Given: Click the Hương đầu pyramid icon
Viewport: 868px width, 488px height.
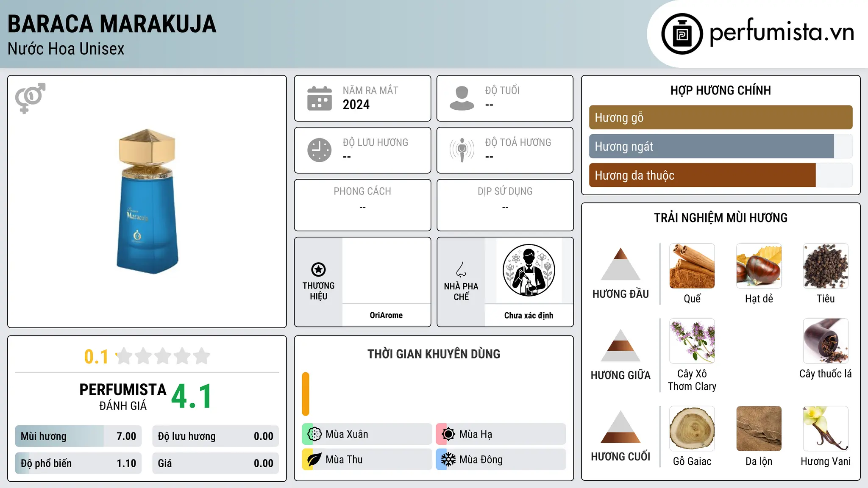Looking at the screenshot, I should click(x=620, y=264).
